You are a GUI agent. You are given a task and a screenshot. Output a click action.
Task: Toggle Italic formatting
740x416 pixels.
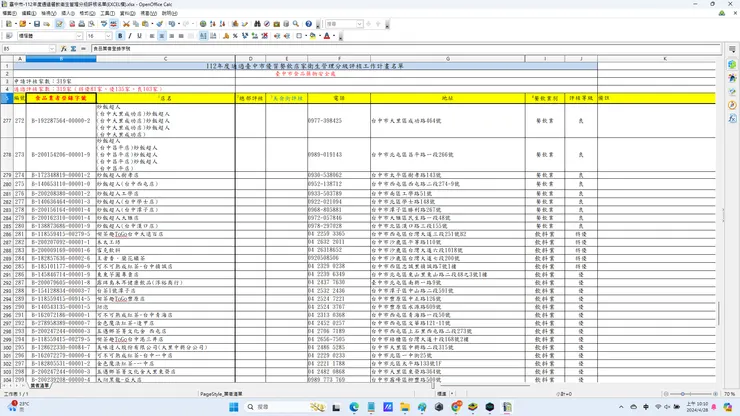(x=130, y=36)
